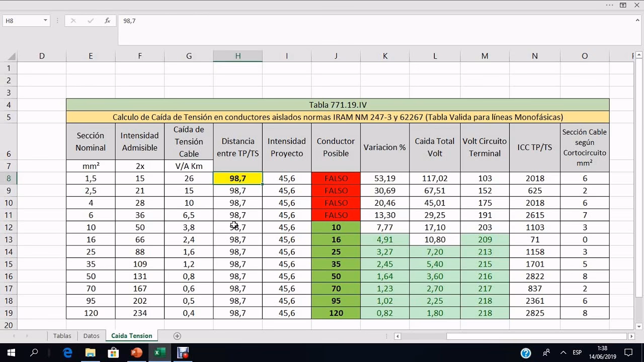Image resolution: width=644 pixels, height=362 pixels.
Task: Click the Cancel entry X icon
Action: [73, 21]
